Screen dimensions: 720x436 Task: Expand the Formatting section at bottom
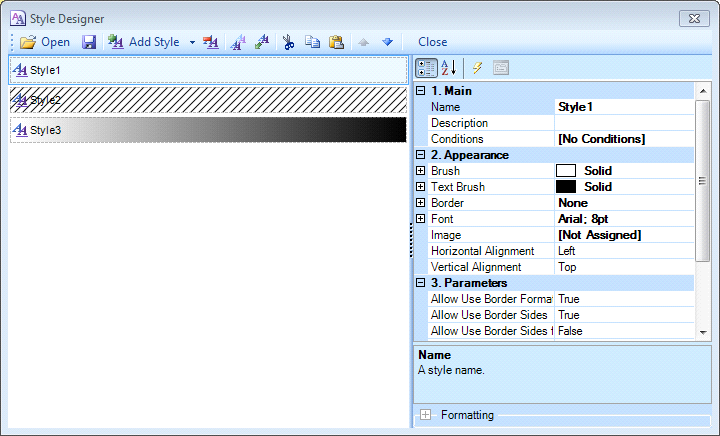(426, 415)
